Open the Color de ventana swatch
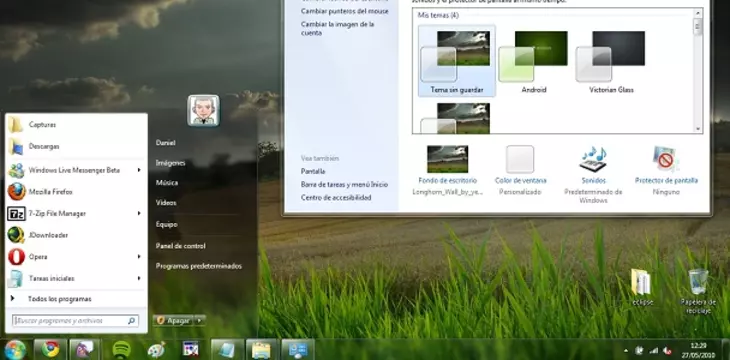This screenshot has width=730, height=360. click(x=520, y=159)
